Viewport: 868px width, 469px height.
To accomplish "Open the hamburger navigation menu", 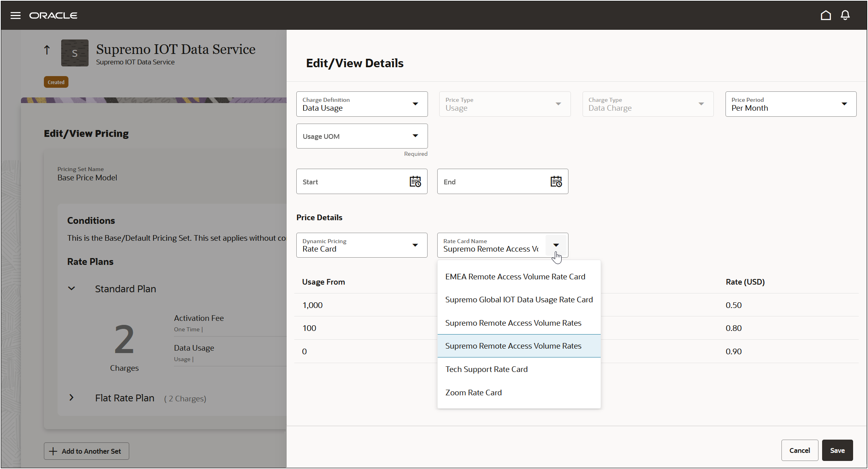I will click(15, 15).
